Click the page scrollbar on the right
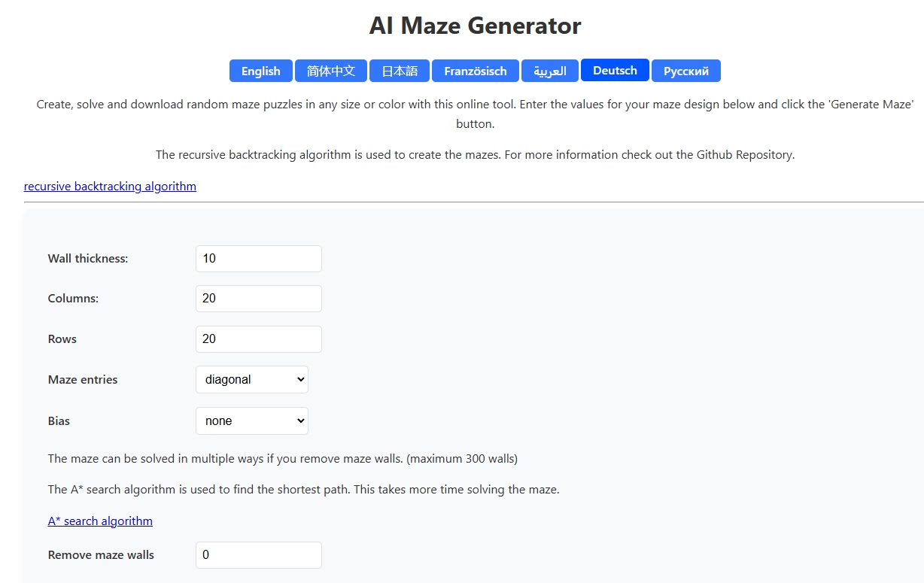 click(919, 301)
